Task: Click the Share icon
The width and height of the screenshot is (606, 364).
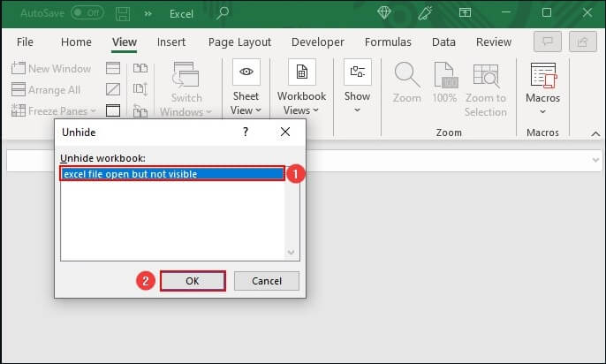Action: click(x=580, y=42)
